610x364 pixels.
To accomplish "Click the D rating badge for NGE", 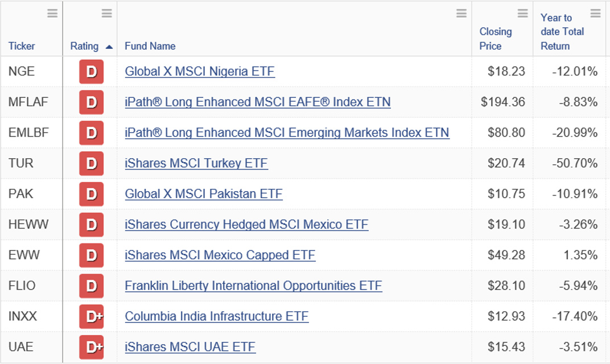I will 92,72.
